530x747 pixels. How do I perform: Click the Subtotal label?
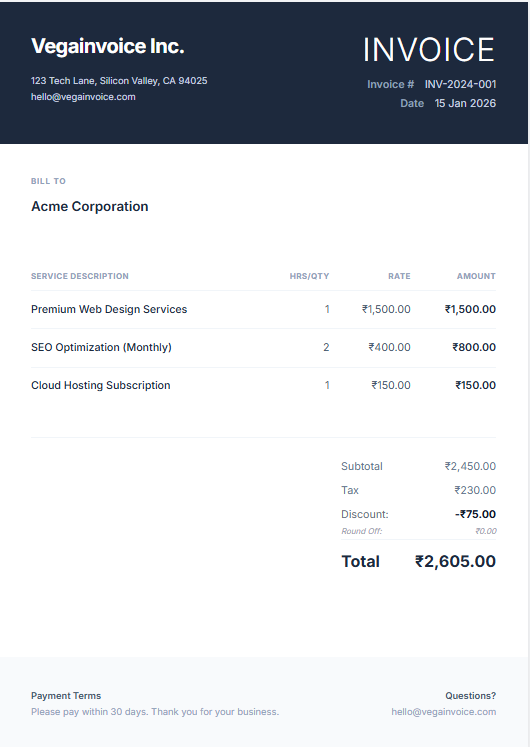[362, 466]
